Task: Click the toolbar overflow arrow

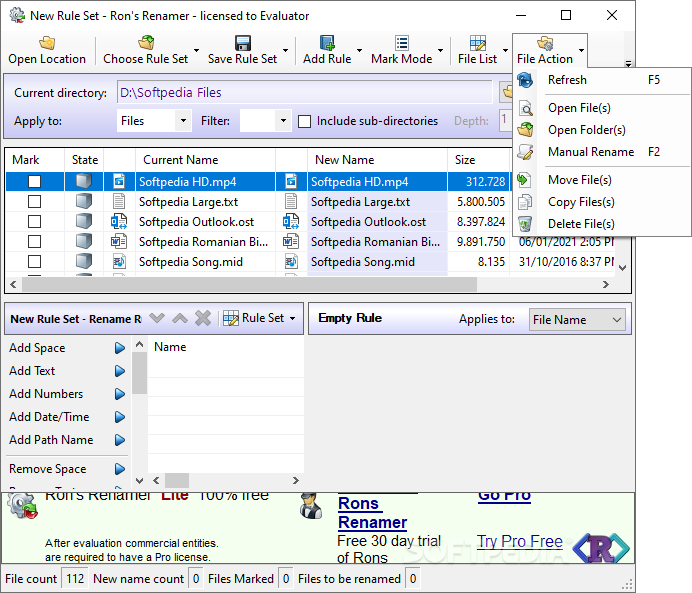Action: click(x=628, y=64)
